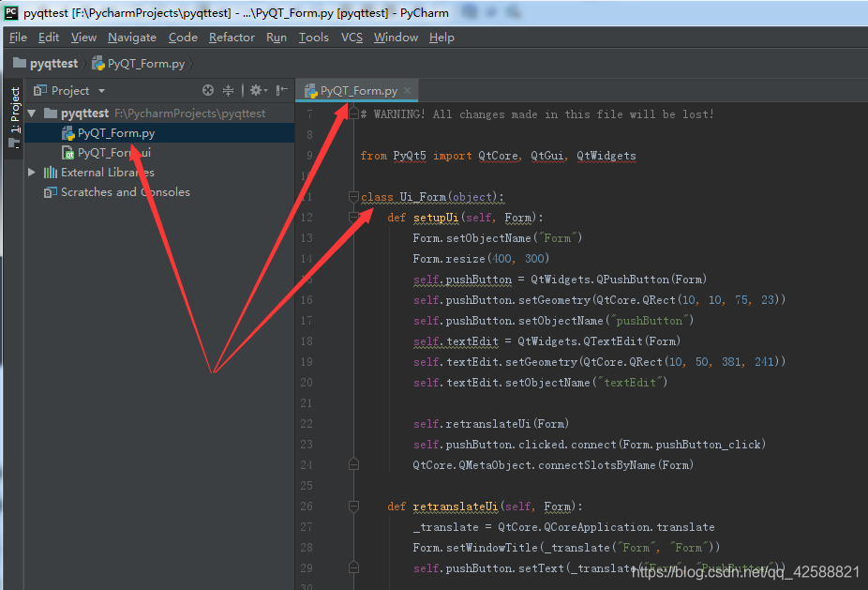Click 'self.textEdit = QtWidgets.QTextEdit(Form)' line

point(546,341)
